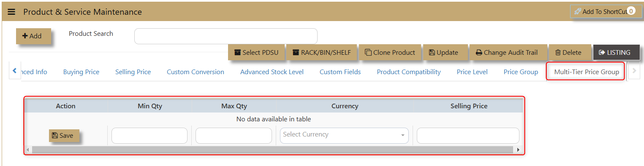Move tab strip right with arrow
The width and height of the screenshot is (644, 166).
[x=634, y=71]
